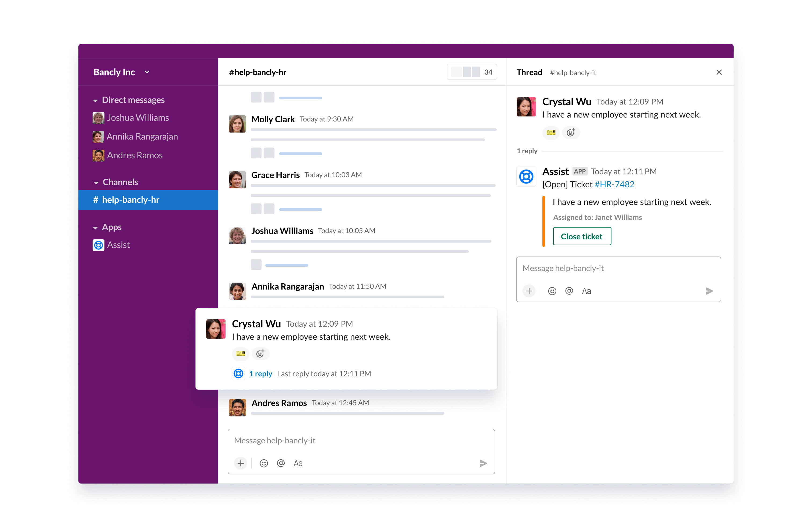Click the Assist app icon in sidebar

[99, 245]
